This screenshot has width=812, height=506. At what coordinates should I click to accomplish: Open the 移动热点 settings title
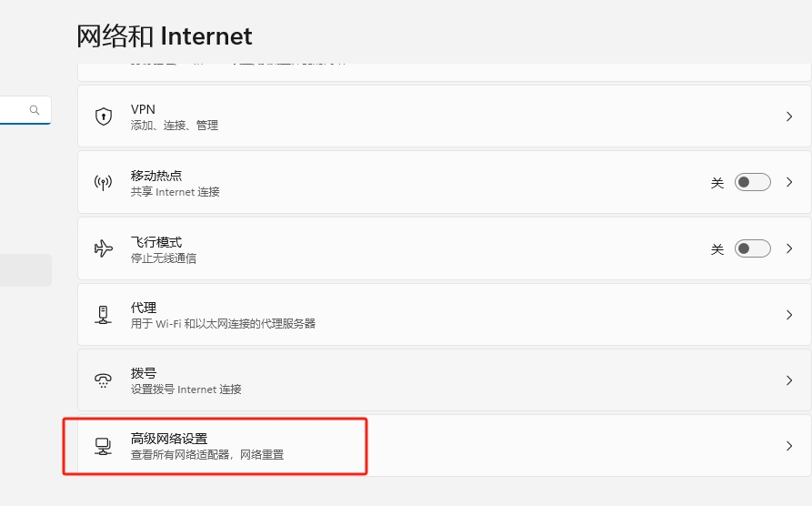coord(156,176)
